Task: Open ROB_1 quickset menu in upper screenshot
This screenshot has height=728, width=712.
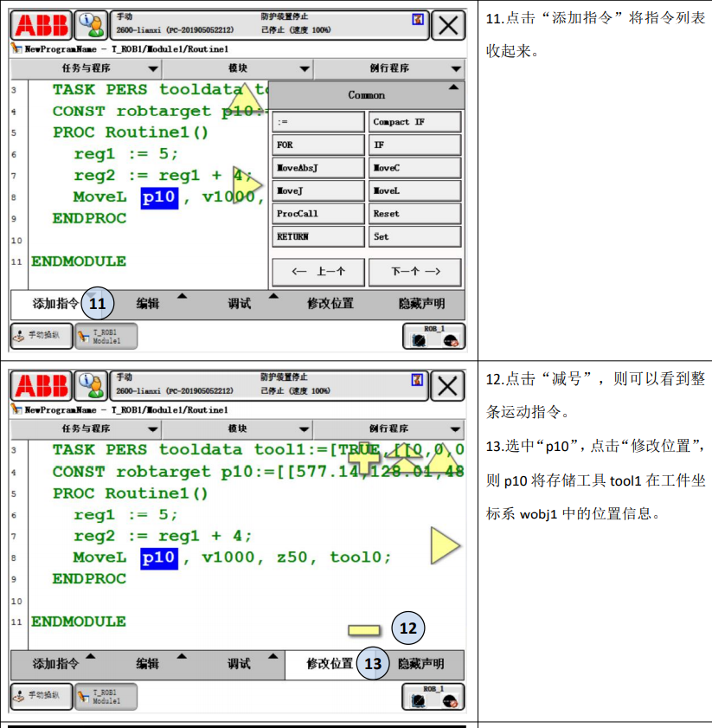Action: [433, 336]
